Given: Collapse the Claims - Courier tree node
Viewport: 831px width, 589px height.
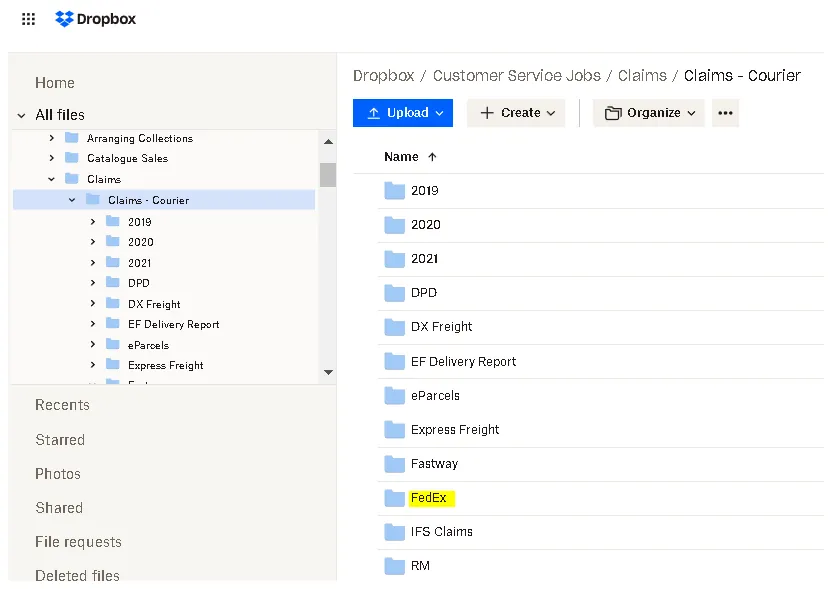Looking at the screenshot, I should [x=72, y=200].
